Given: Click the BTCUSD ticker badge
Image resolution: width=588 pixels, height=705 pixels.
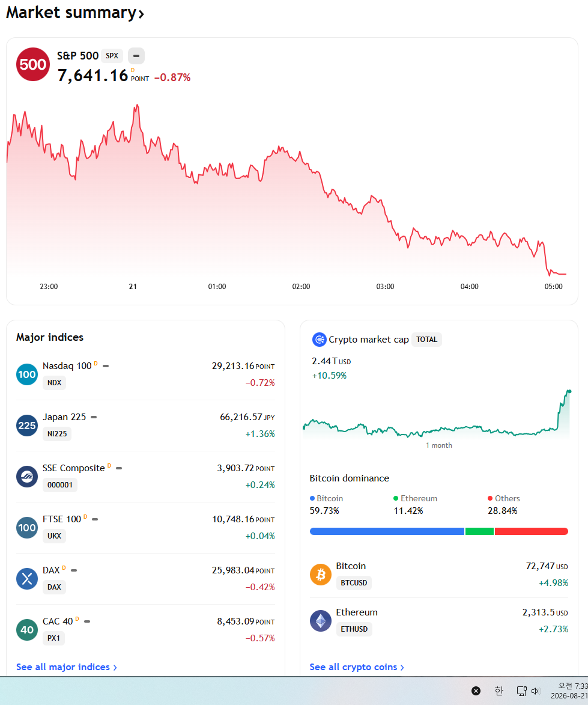Looking at the screenshot, I should 354,583.
